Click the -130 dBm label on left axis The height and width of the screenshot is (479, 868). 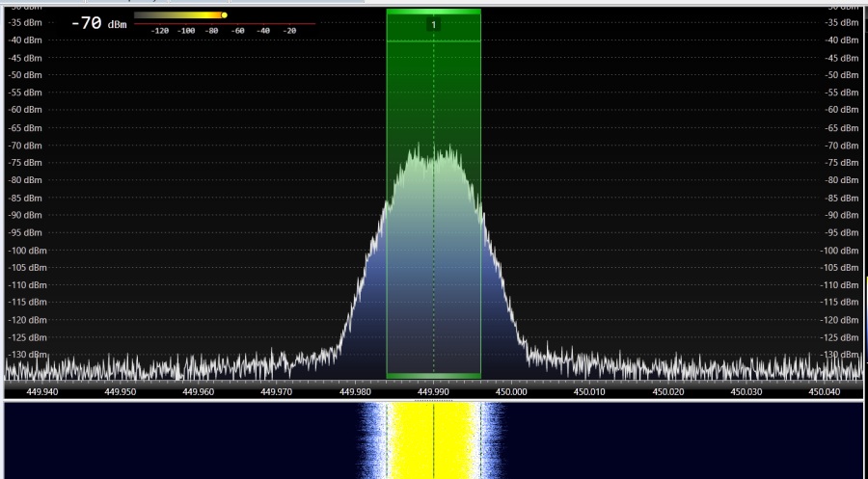[25, 356]
